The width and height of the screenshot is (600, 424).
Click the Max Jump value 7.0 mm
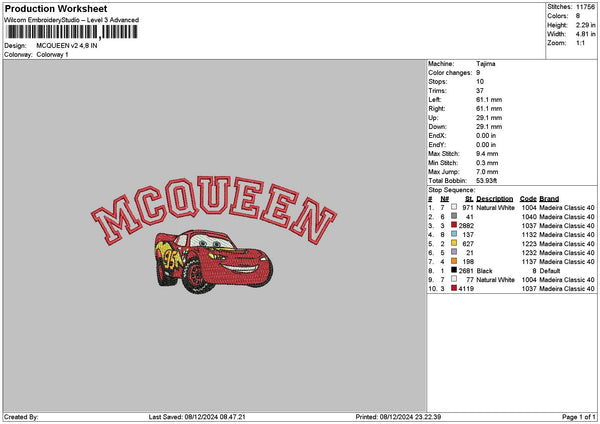coord(487,172)
